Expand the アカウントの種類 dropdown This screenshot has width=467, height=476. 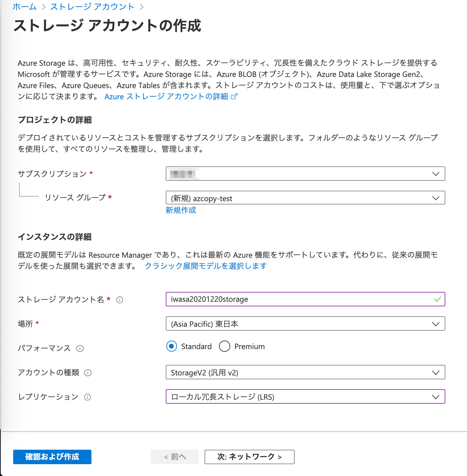pyautogui.click(x=305, y=372)
